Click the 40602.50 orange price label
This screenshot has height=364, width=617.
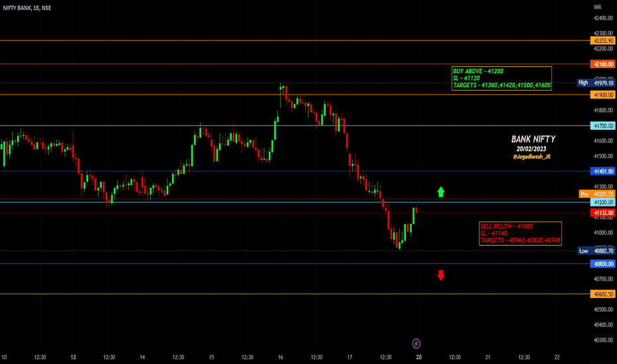[x=602, y=294]
